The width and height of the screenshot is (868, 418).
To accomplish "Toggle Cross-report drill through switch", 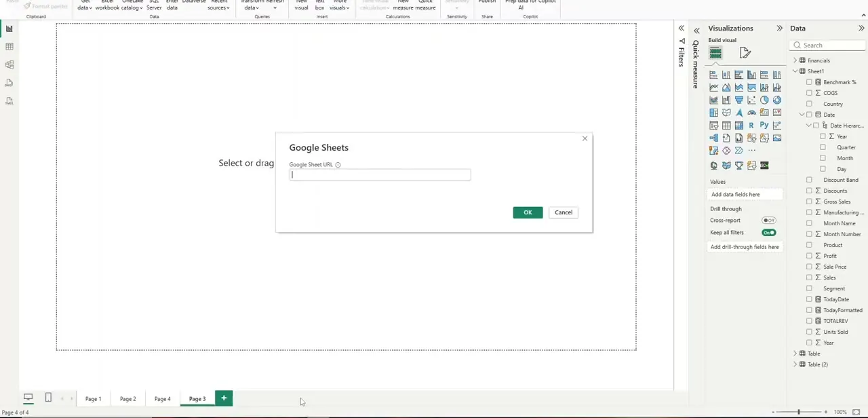I will (x=768, y=221).
